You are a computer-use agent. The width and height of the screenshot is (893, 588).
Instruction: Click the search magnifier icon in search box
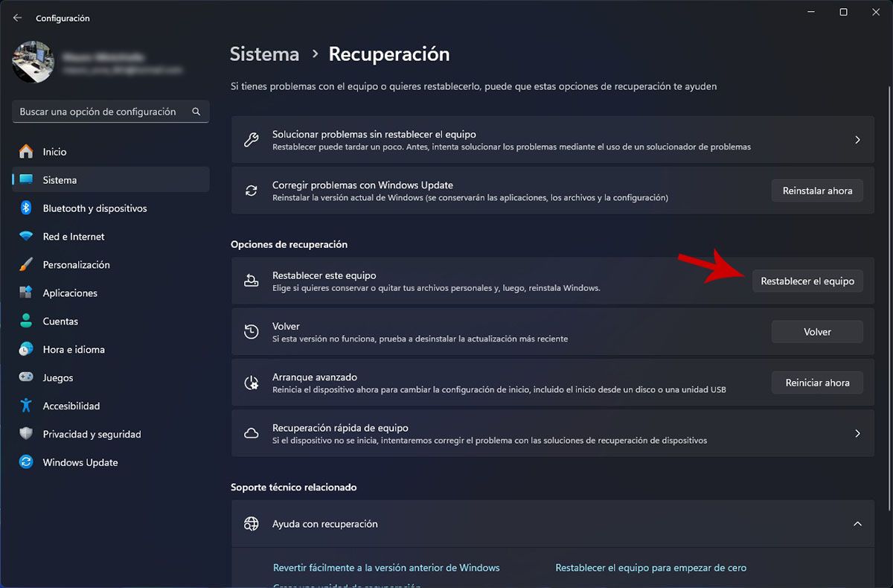tap(196, 112)
